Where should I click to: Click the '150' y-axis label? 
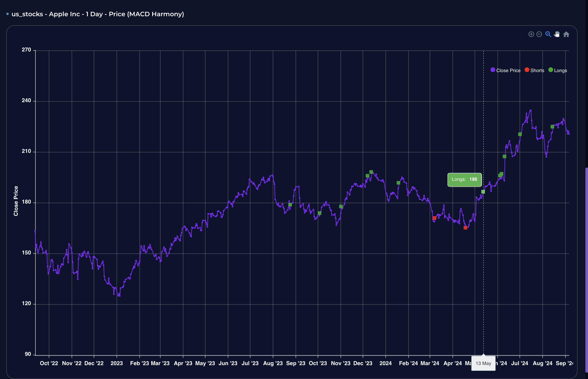tap(26, 253)
